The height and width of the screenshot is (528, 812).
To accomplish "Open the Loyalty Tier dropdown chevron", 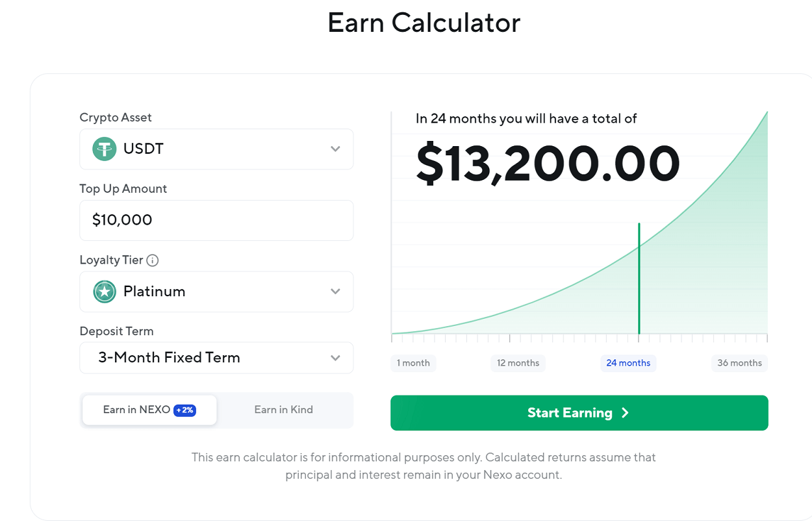I will pyautogui.click(x=335, y=292).
